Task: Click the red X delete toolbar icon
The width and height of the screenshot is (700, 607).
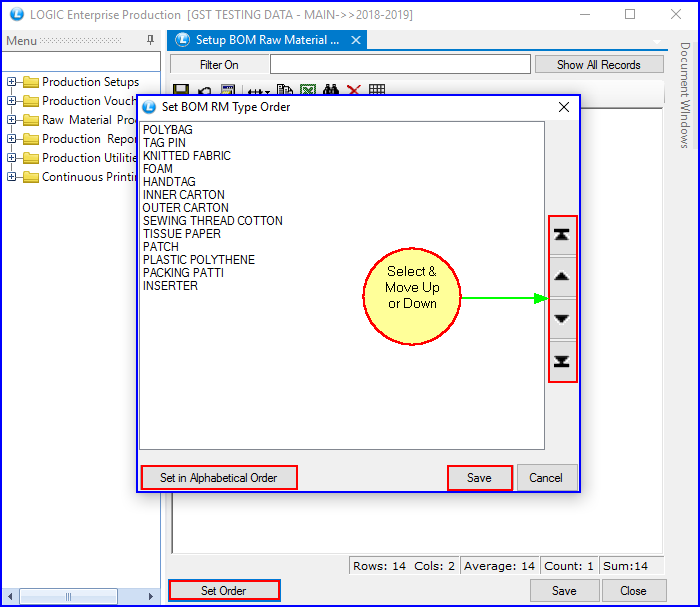Action: coord(354,90)
